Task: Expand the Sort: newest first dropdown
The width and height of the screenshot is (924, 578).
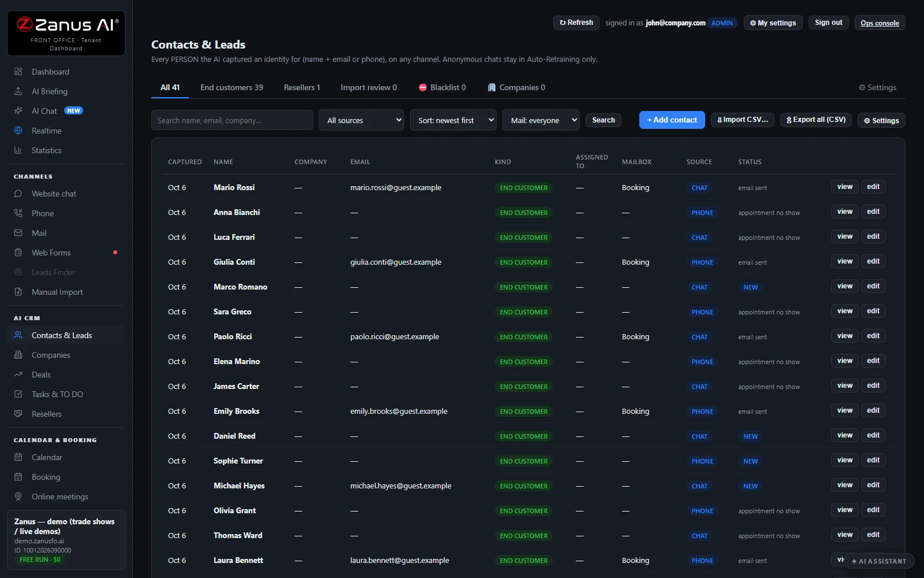Action: click(453, 120)
